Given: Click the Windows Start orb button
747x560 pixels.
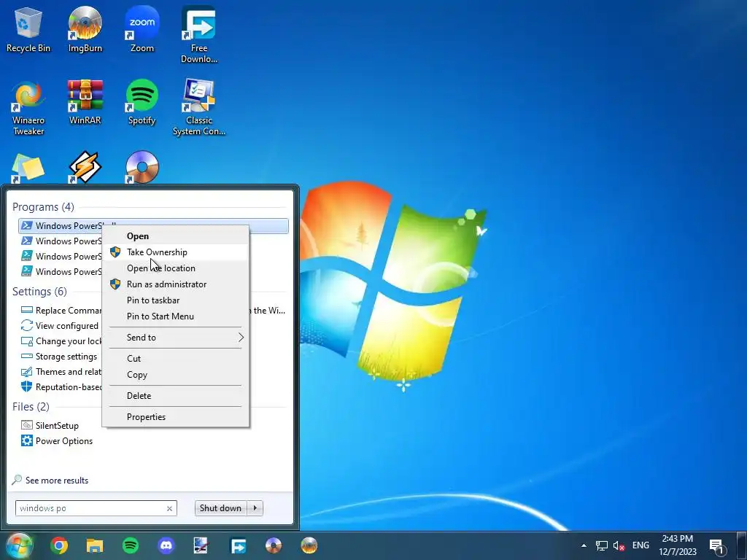Looking at the screenshot, I should coord(18,545).
